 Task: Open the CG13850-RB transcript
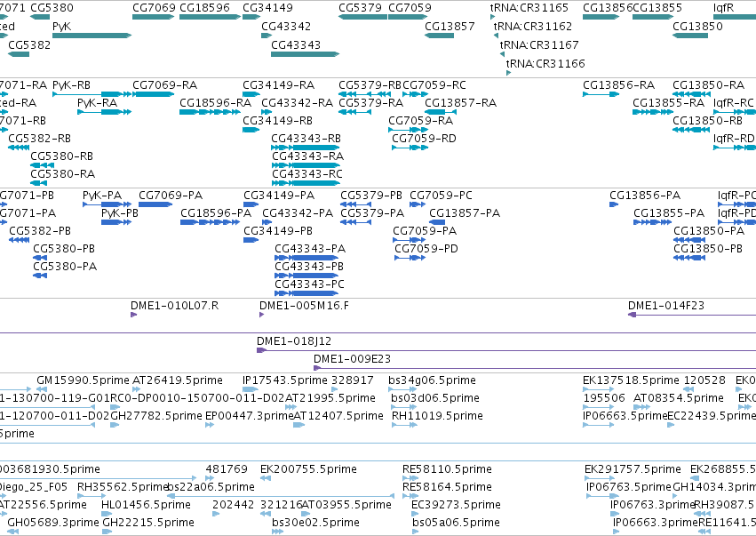[690, 130]
